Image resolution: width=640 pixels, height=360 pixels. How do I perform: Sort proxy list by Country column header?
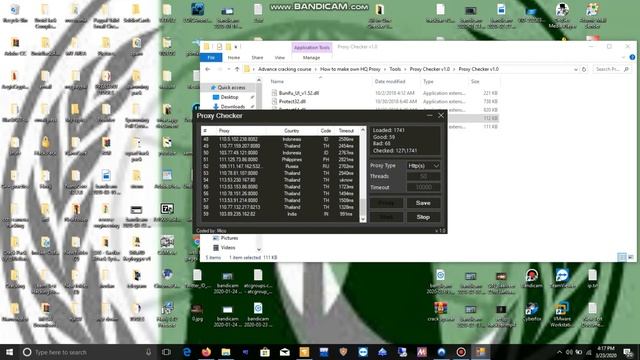tap(291, 131)
